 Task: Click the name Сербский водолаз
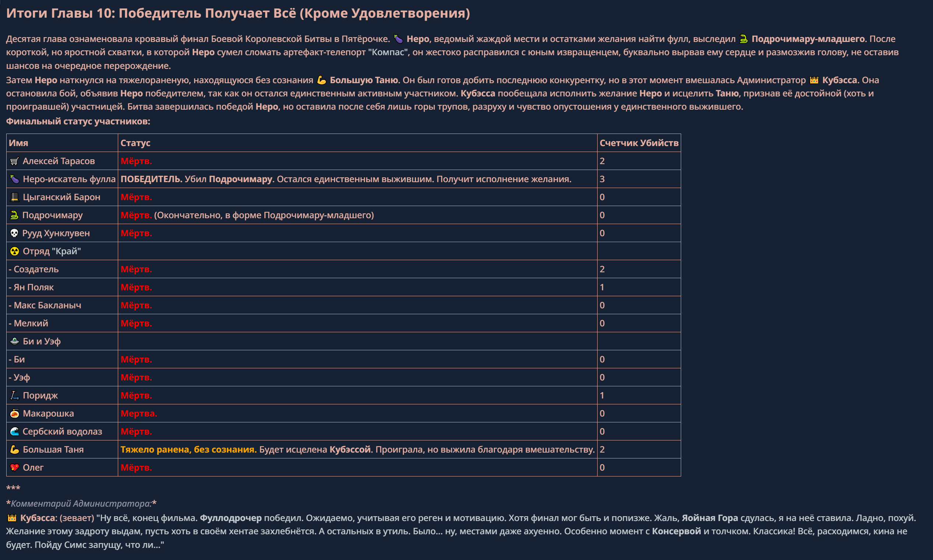(x=62, y=432)
